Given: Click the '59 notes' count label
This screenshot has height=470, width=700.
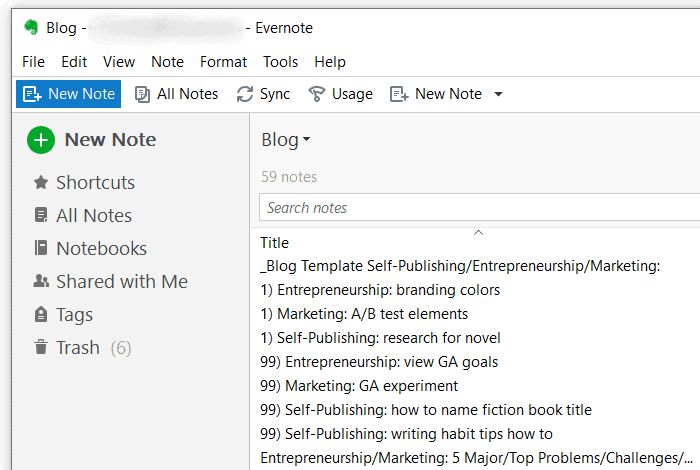Looking at the screenshot, I should click(289, 177).
